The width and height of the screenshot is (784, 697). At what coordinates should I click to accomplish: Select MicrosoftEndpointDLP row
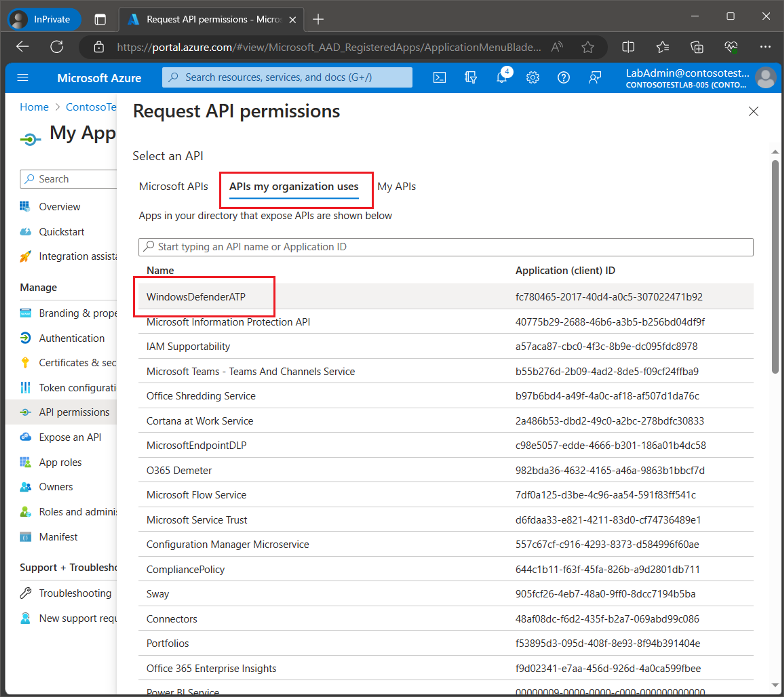446,445
